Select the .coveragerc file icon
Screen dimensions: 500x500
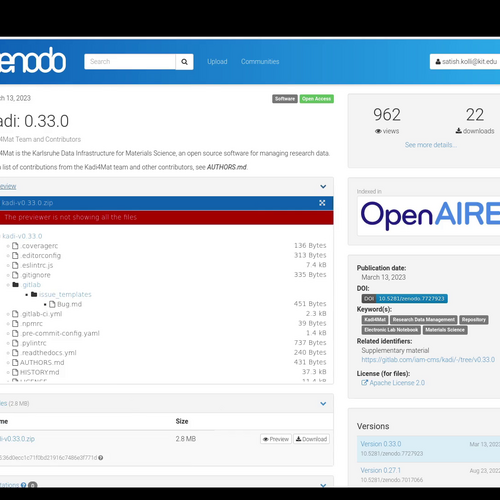click(15, 246)
